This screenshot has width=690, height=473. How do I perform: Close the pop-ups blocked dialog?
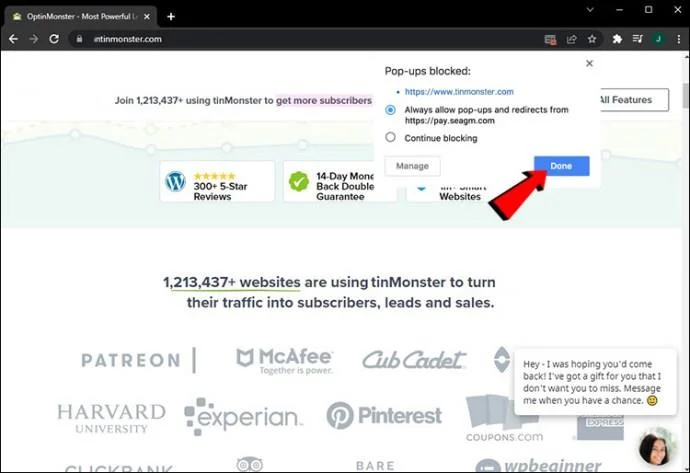tap(590, 63)
